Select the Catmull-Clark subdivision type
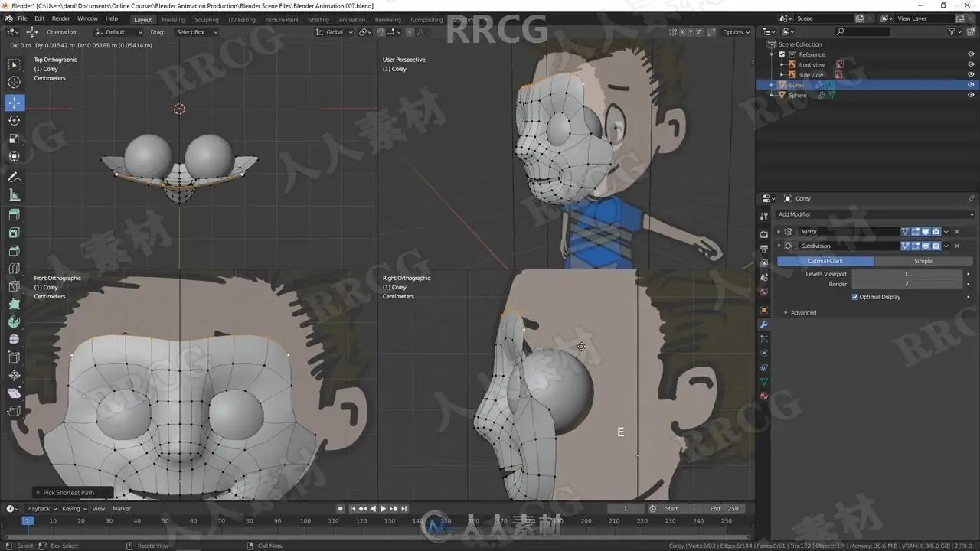This screenshot has width=980, height=551. (825, 261)
